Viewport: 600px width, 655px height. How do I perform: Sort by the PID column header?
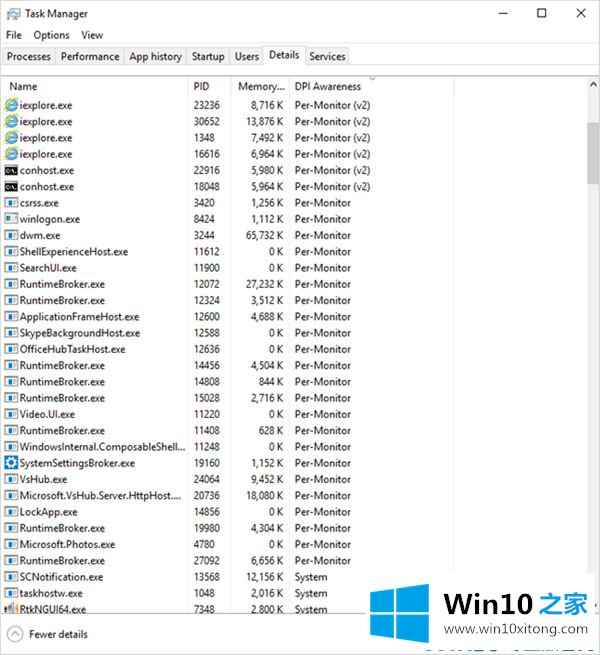click(210, 86)
